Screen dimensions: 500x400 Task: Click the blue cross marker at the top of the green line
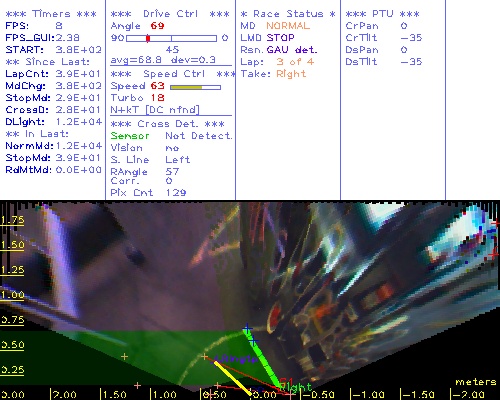point(247,328)
